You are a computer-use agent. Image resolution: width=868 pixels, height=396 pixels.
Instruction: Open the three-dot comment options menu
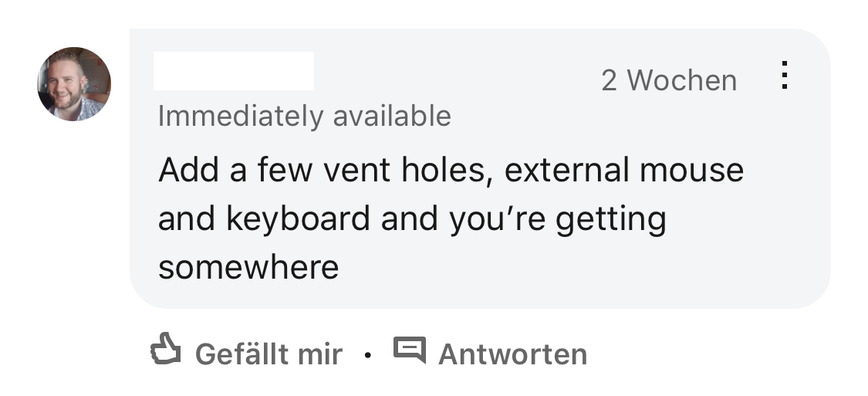click(x=784, y=76)
